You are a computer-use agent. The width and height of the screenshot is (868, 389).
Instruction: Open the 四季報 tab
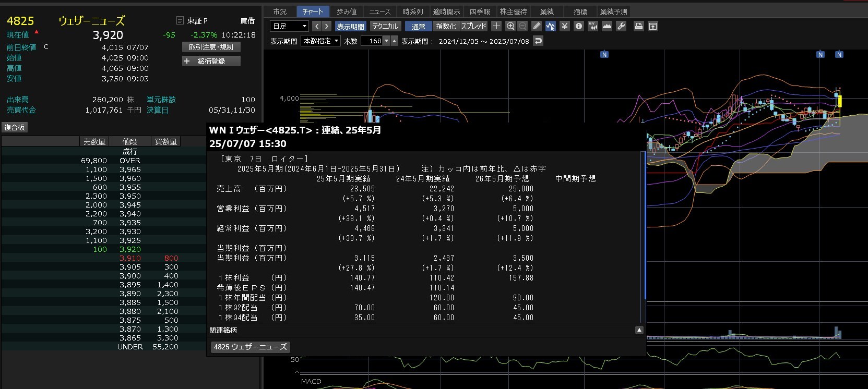point(480,11)
